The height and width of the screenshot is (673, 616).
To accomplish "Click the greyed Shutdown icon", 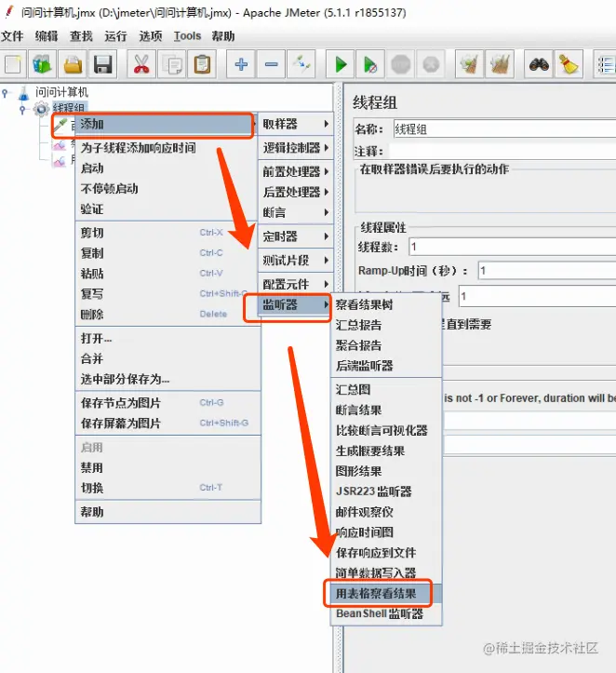I will click(431, 65).
